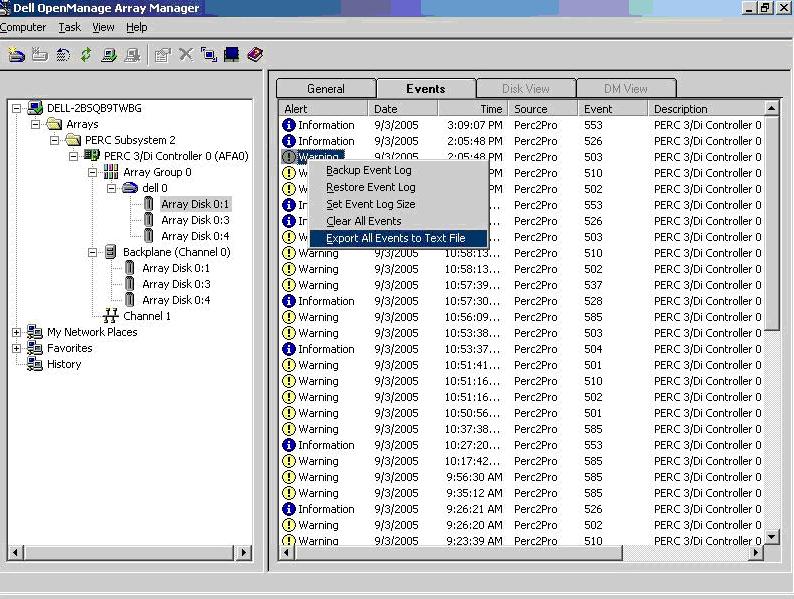Sort events by the Date column header
The image size is (794, 599).
click(x=403, y=108)
